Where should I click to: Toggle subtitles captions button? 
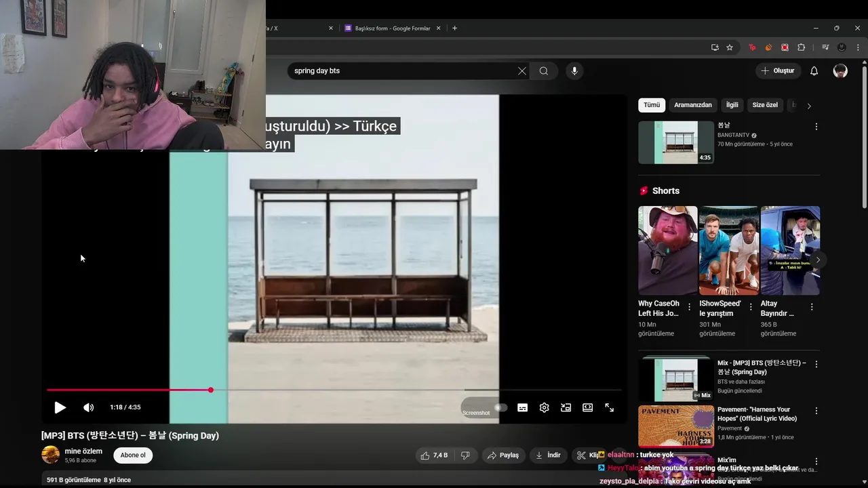coord(522,407)
